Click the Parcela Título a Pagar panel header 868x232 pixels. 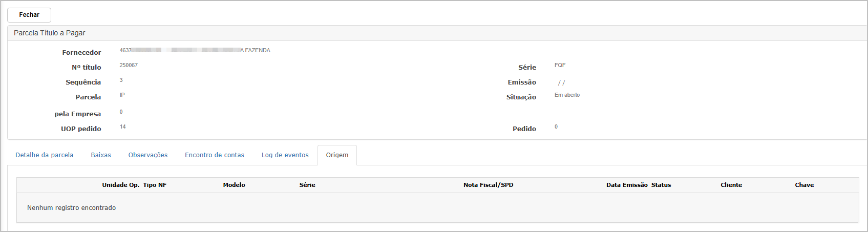(437, 33)
